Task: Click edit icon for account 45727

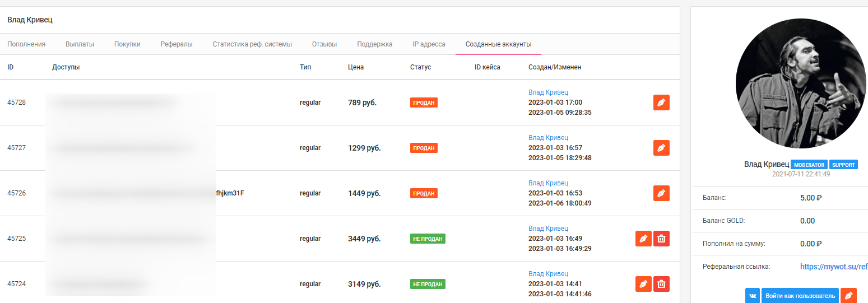Action: tap(661, 148)
